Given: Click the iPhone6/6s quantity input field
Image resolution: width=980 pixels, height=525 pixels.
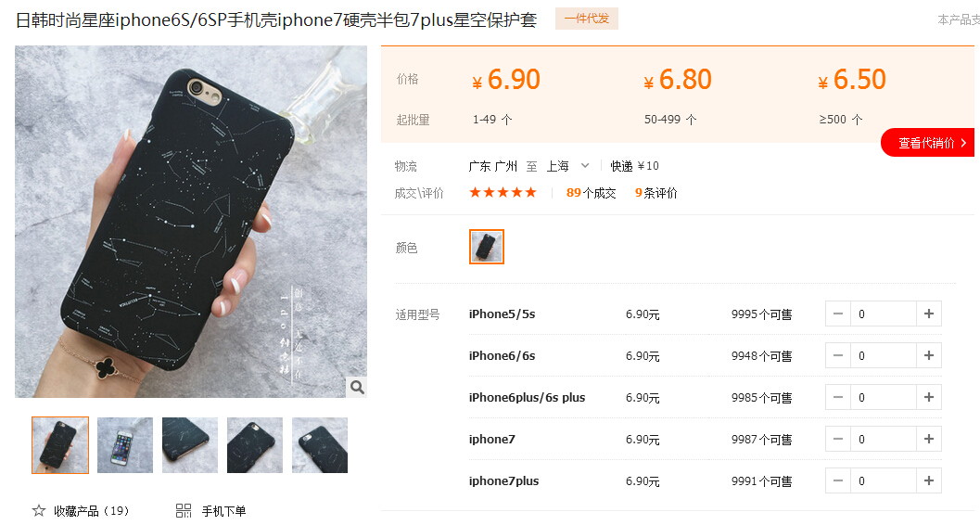Looking at the screenshot, I should click(884, 355).
